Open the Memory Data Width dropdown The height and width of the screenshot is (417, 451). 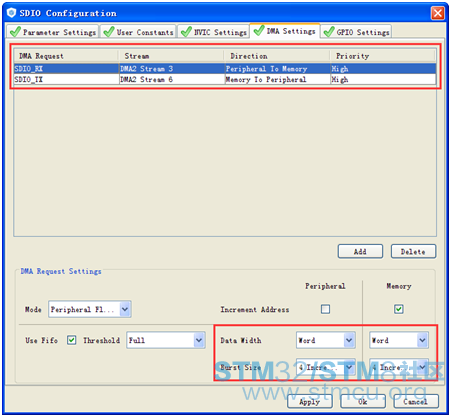click(399, 340)
